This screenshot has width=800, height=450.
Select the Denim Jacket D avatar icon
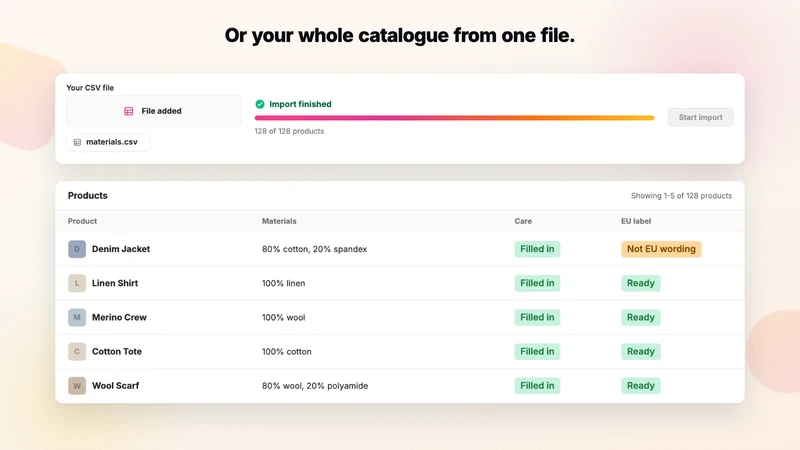pos(77,249)
